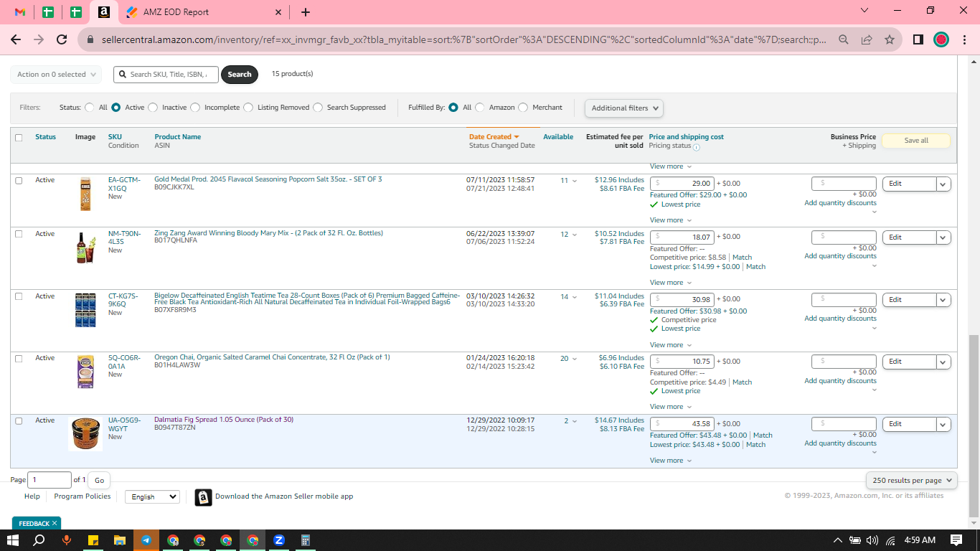980x551 pixels.
Task: Select the Listing Removed filter
Action: (x=248, y=108)
